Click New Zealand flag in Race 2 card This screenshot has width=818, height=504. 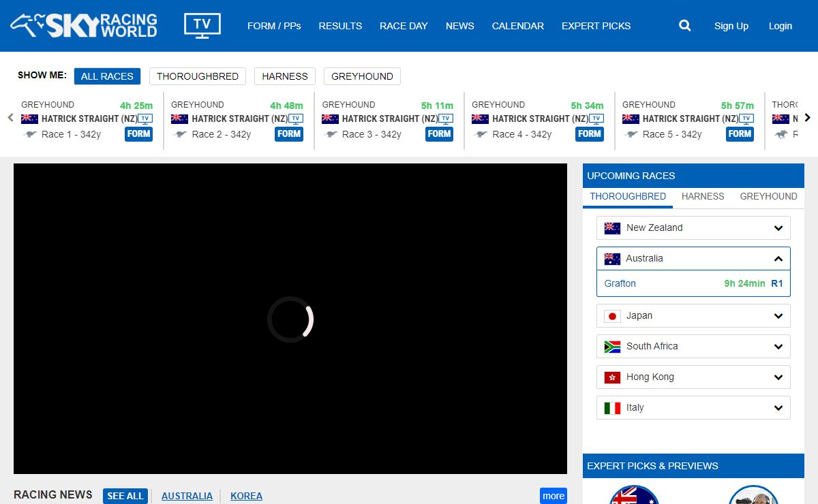click(x=179, y=119)
